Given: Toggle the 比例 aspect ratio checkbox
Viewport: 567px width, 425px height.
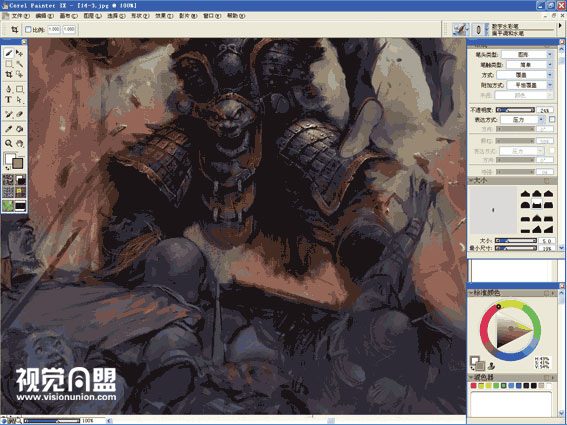Looking at the screenshot, I should (x=28, y=29).
